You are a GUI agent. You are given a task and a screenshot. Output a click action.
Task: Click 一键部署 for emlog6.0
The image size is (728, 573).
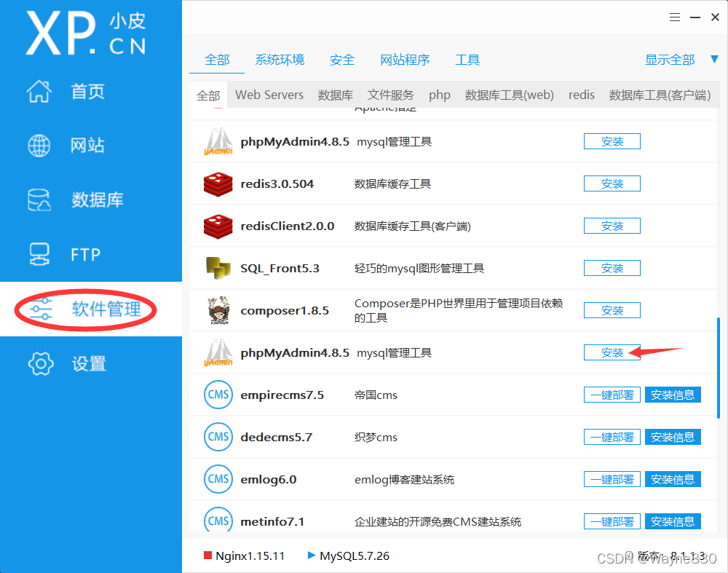click(612, 479)
